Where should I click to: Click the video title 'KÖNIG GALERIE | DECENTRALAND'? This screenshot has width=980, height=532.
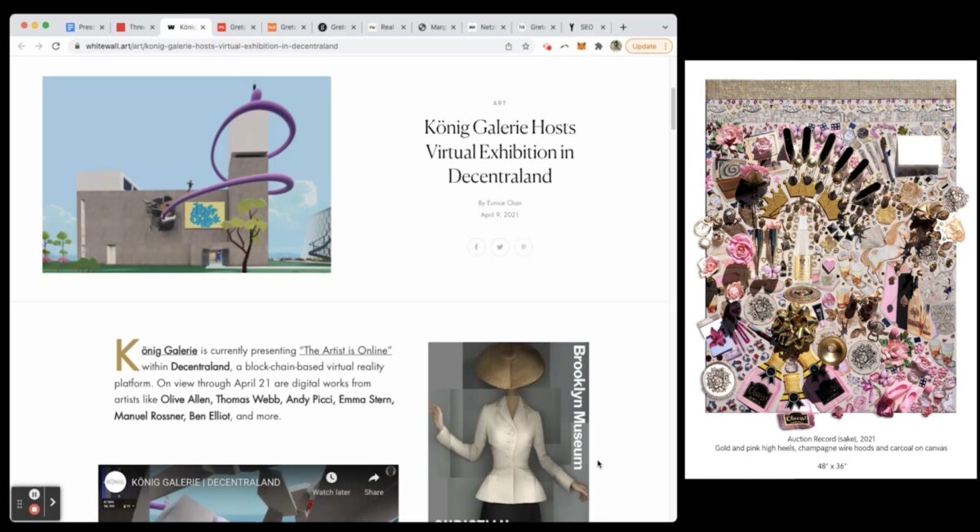point(206,482)
